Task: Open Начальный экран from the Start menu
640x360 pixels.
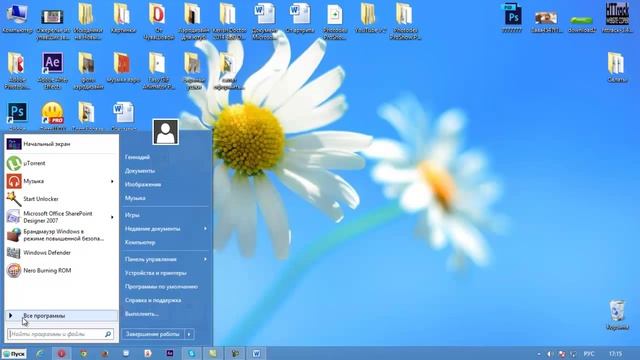Action: 61,144
